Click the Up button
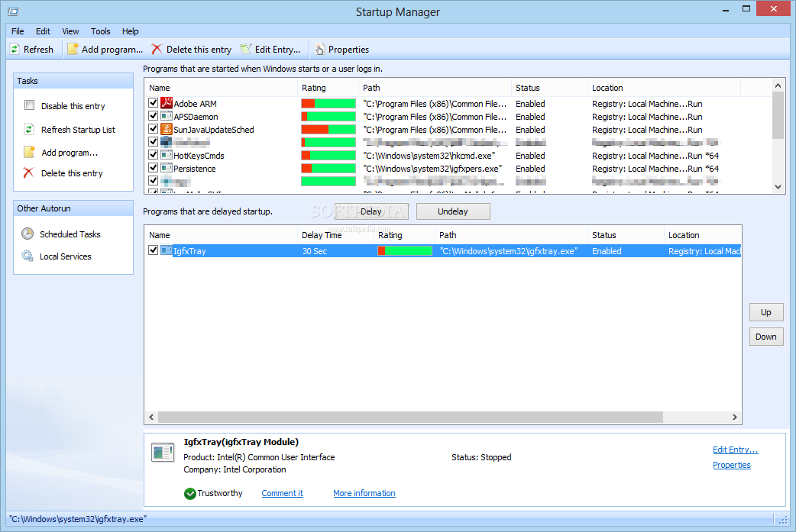The image size is (796, 532). 766,312
